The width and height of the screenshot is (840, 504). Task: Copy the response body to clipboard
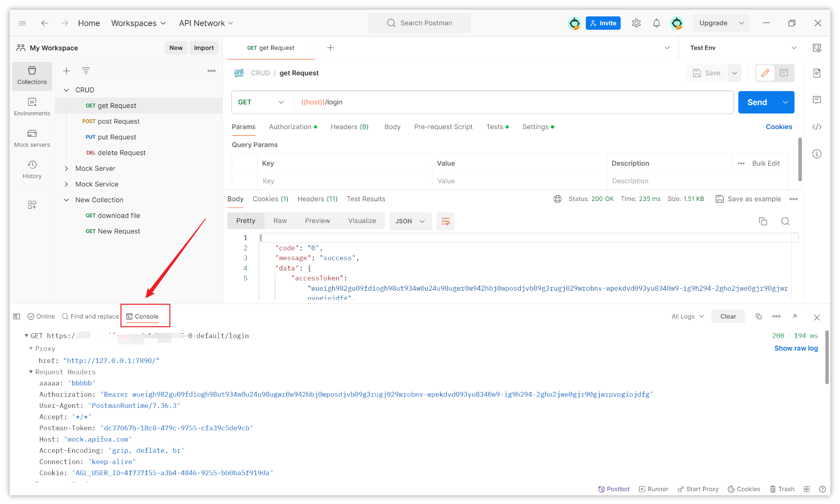pyautogui.click(x=763, y=221)
